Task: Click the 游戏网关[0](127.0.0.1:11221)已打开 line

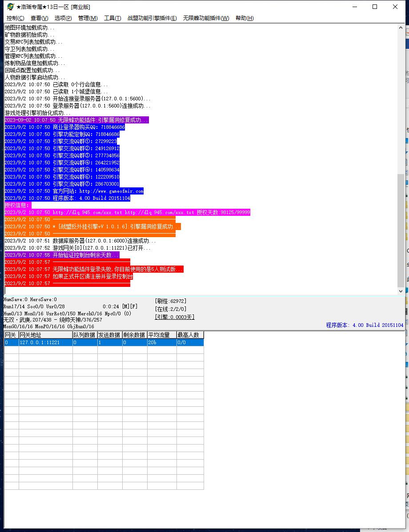Action: point(77,248)
